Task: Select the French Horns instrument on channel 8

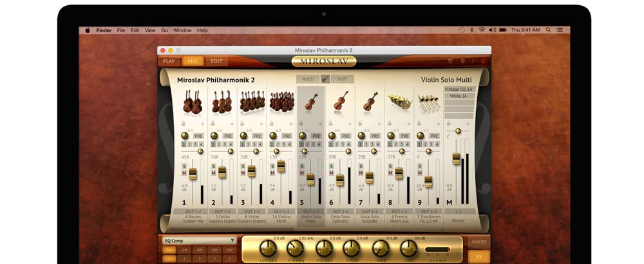Action: click(x=400, y=102)
